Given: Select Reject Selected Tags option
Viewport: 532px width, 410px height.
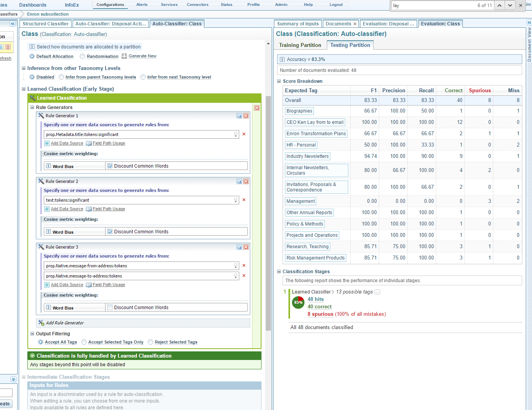Looking at the screenshot, I should 150,342.
